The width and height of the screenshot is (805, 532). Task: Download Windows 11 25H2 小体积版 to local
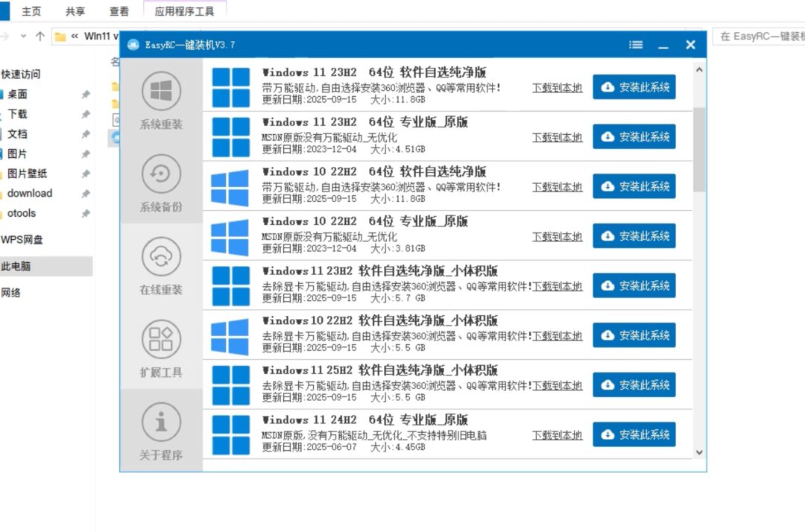click(x=557, y=386)
